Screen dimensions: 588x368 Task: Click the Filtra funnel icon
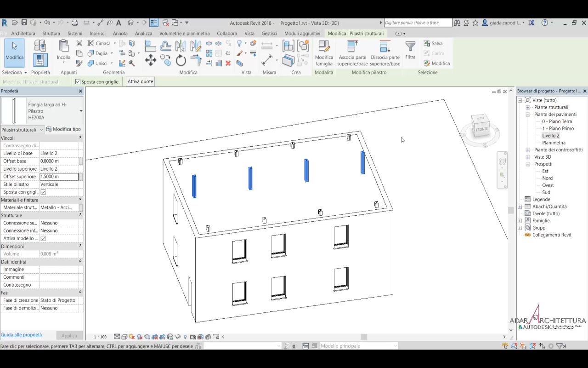[410, 46]
